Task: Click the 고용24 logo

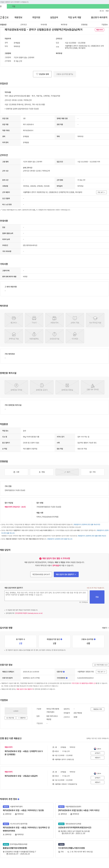Action: tap(4, 18)
